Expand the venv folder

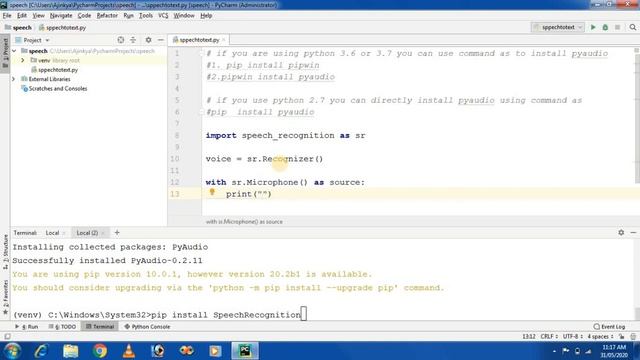click(23, 60)
